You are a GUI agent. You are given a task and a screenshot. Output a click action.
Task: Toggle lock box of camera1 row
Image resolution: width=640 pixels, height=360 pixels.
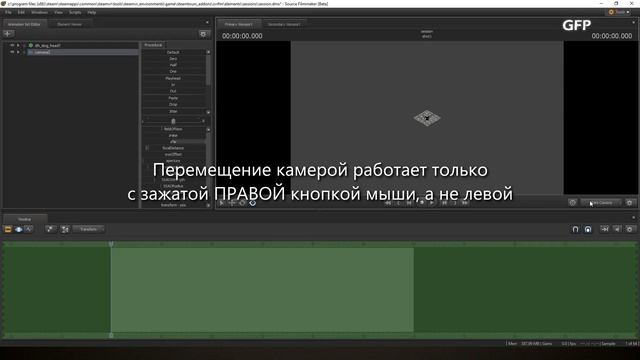[x=24, y=52]
